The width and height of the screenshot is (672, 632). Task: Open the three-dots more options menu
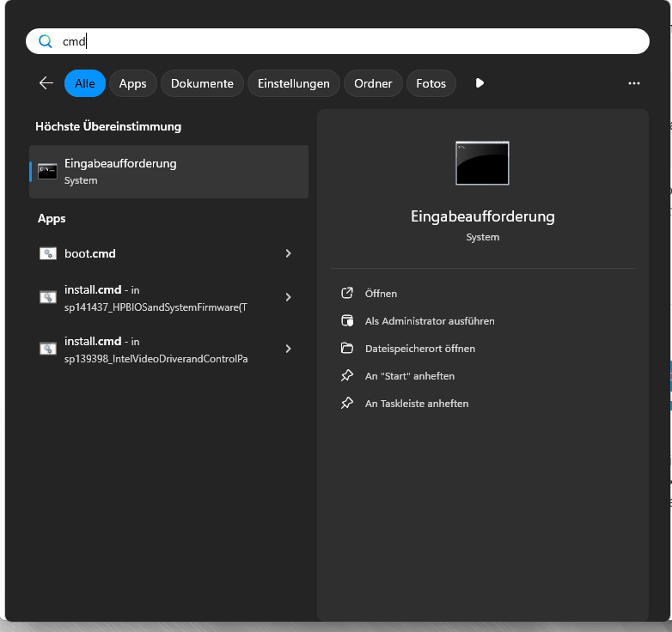634,83
